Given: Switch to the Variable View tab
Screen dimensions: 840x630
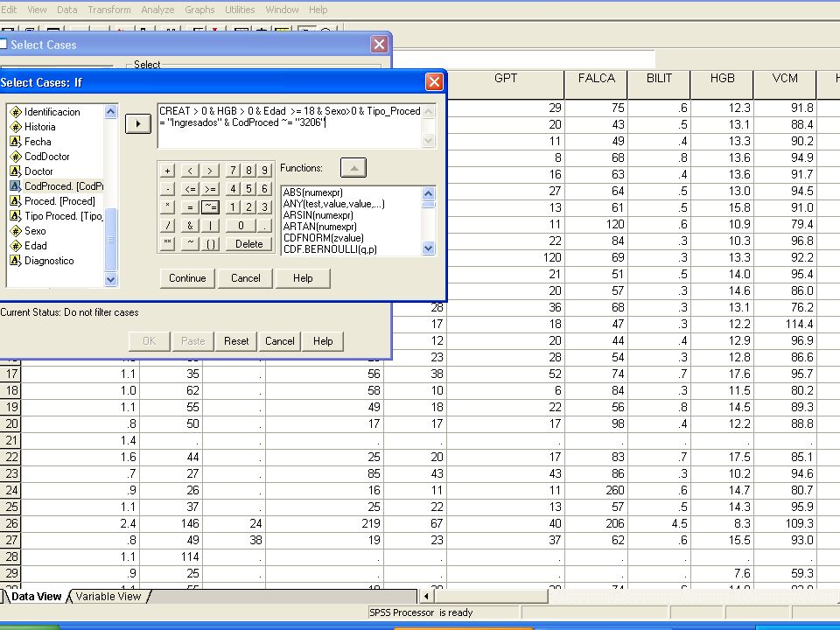Looking at the screenshot, I should tap(108, 596).
